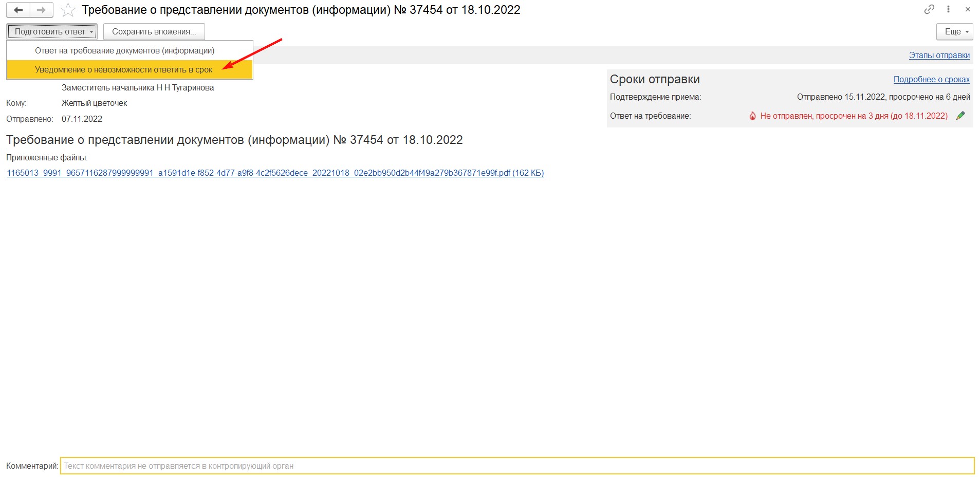The image size is (980, 478).
Task: Click the Ответ на требование label
Action: pyautogui.click(x=650, y=116)
